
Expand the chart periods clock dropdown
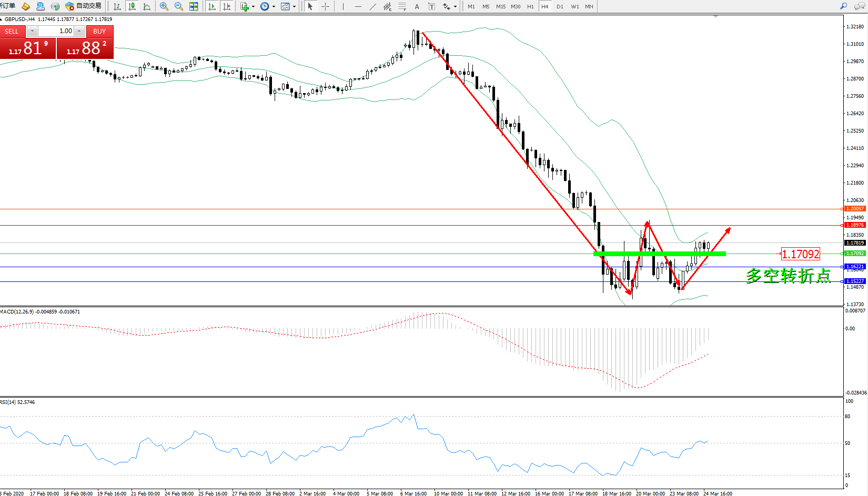click(x=274, y=7)
